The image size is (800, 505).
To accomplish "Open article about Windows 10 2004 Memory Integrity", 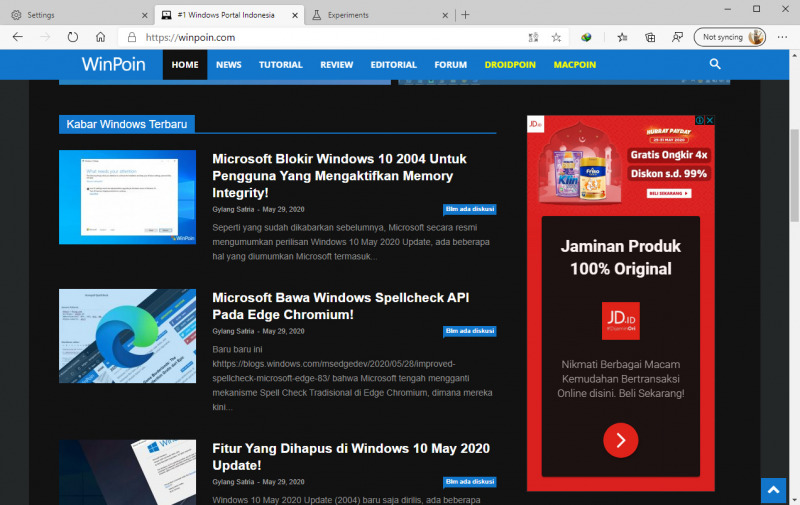I will [339, 175].
